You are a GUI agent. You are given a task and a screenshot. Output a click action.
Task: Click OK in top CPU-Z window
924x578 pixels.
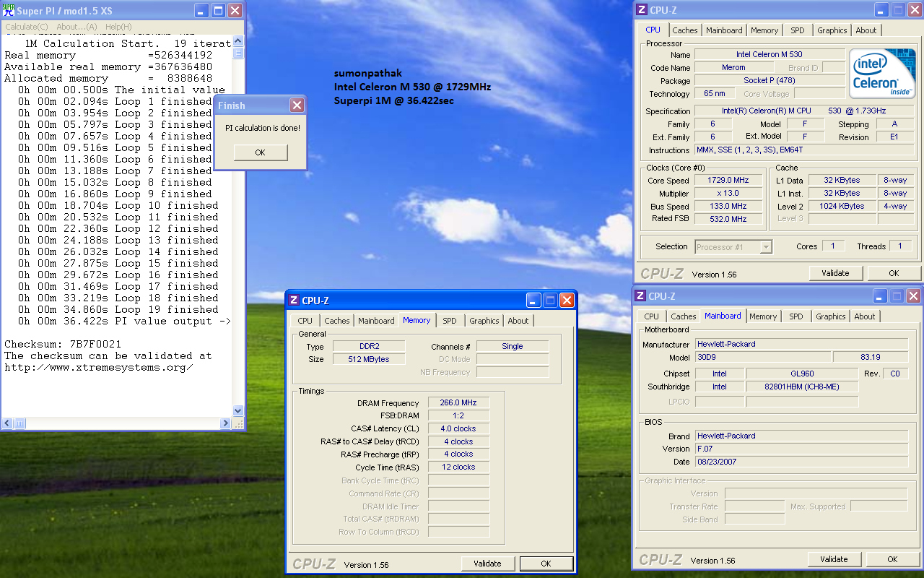pos(894,273)
